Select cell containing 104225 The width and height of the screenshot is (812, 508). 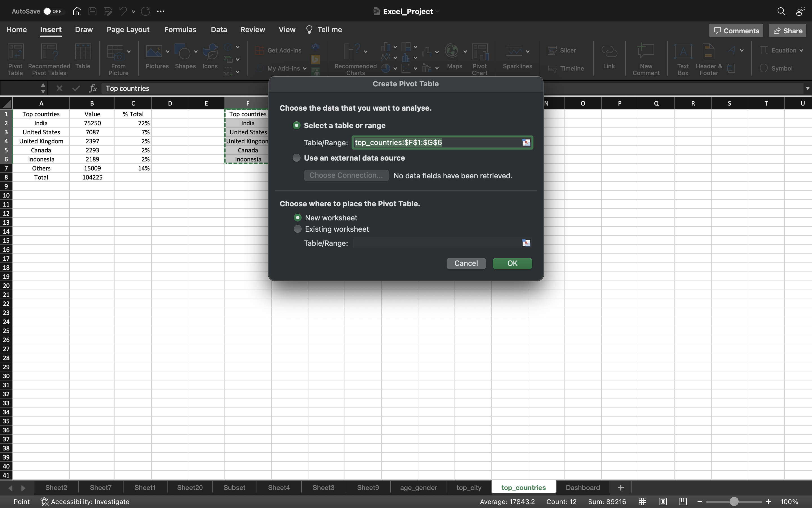[x=92, y=178]
